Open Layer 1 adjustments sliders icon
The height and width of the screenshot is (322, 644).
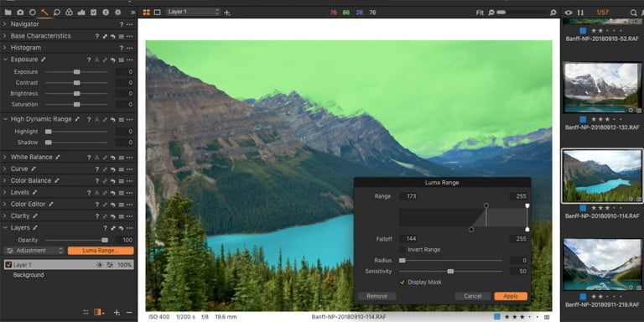[x=110, y=265]
